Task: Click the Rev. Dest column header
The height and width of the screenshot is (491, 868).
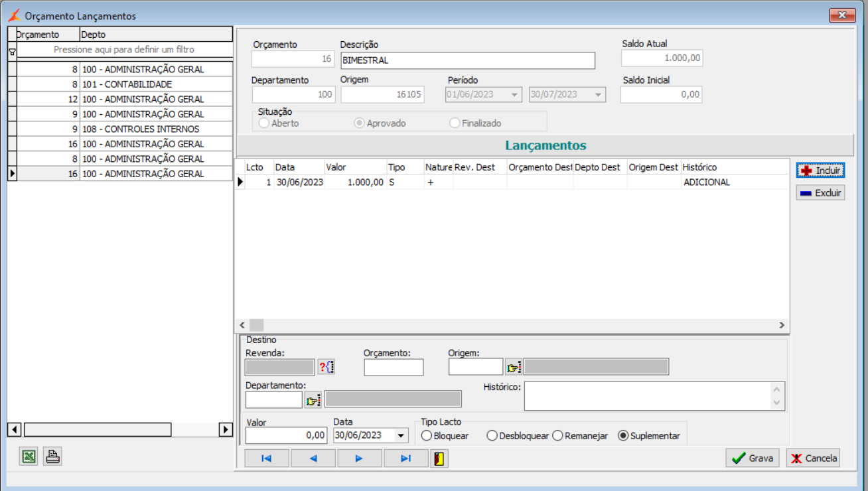Action: 480,167
